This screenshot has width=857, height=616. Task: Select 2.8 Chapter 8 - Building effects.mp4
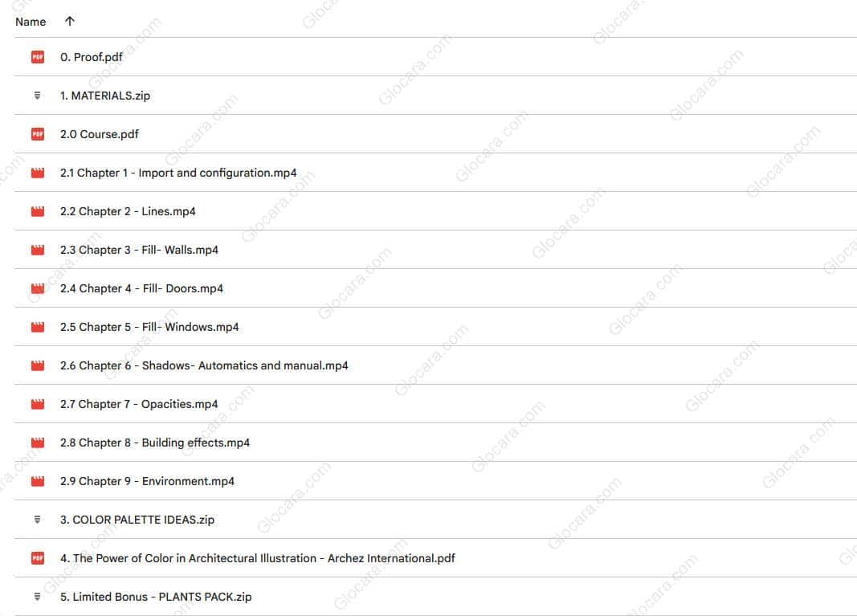click(x=435, y=443)
